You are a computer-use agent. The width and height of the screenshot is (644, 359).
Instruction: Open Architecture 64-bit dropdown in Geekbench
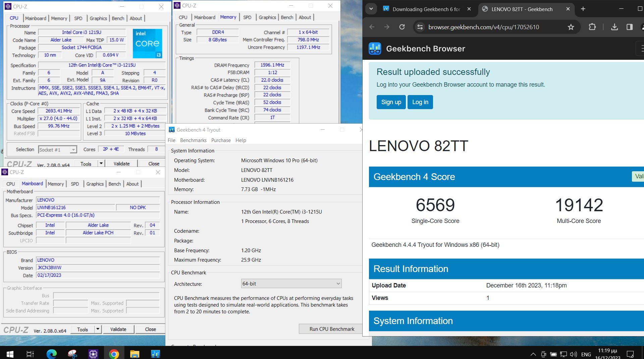click(291, 284)
